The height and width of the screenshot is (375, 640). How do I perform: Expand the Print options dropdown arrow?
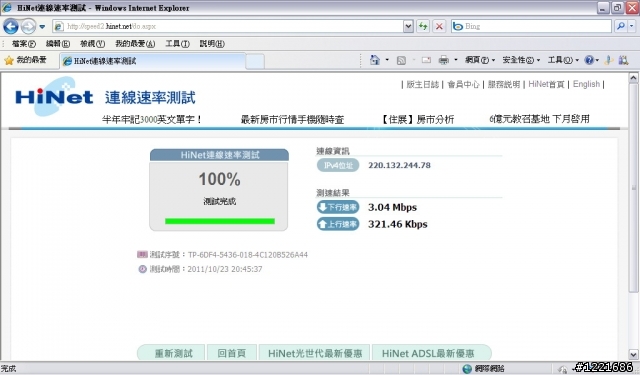[456, 60]
